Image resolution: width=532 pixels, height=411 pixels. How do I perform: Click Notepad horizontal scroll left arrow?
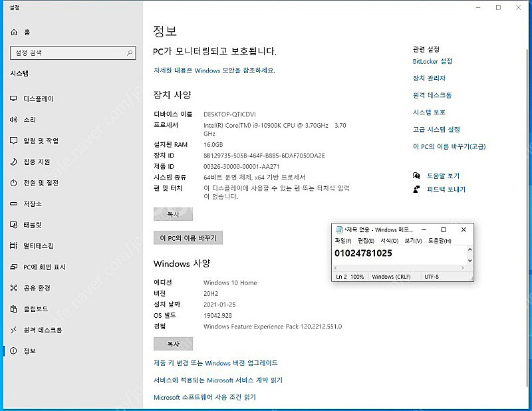click(x=336, y=268)
